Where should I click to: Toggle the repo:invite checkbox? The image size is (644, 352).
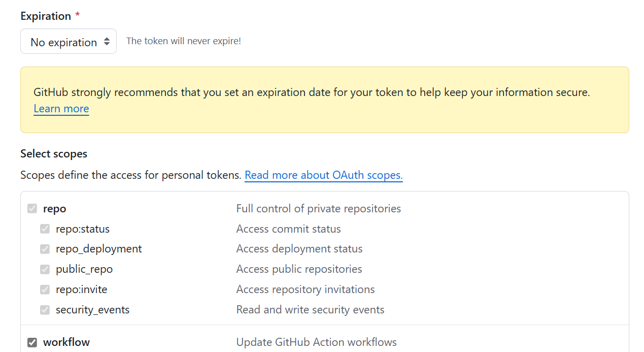pos(45,290)
